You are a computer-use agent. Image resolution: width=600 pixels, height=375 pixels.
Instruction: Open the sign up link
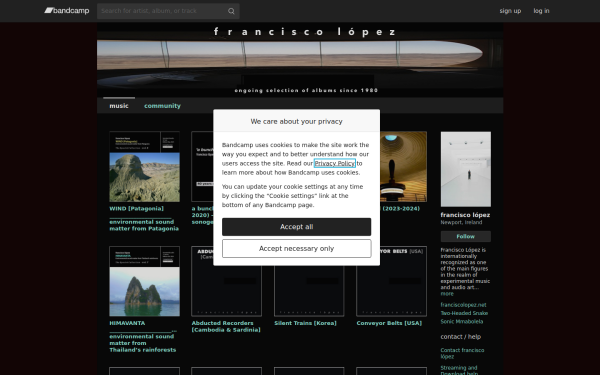click(x=510, y=11)
